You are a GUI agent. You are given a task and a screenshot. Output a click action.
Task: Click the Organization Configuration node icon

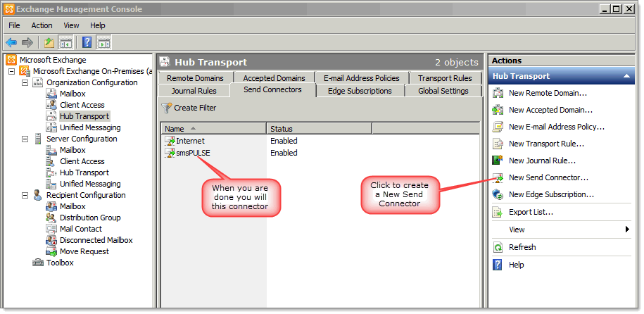click(x=38, y=82)
